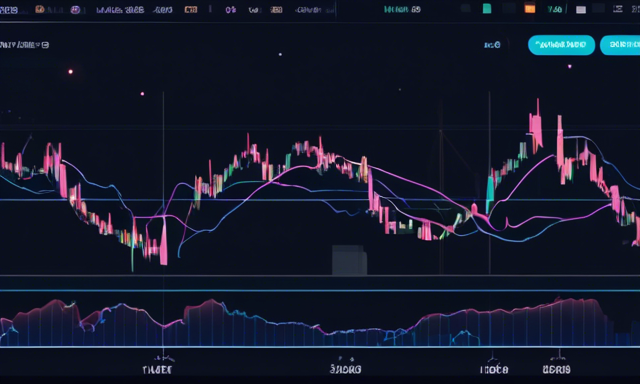Click the purple round icon in the top bar

tap(75, 9)
